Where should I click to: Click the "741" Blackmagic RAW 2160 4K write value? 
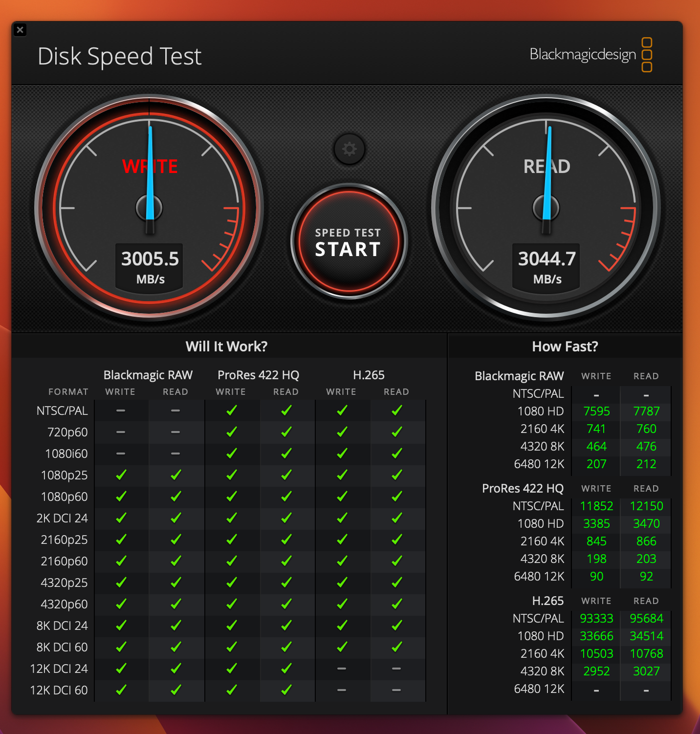[596, 429]
